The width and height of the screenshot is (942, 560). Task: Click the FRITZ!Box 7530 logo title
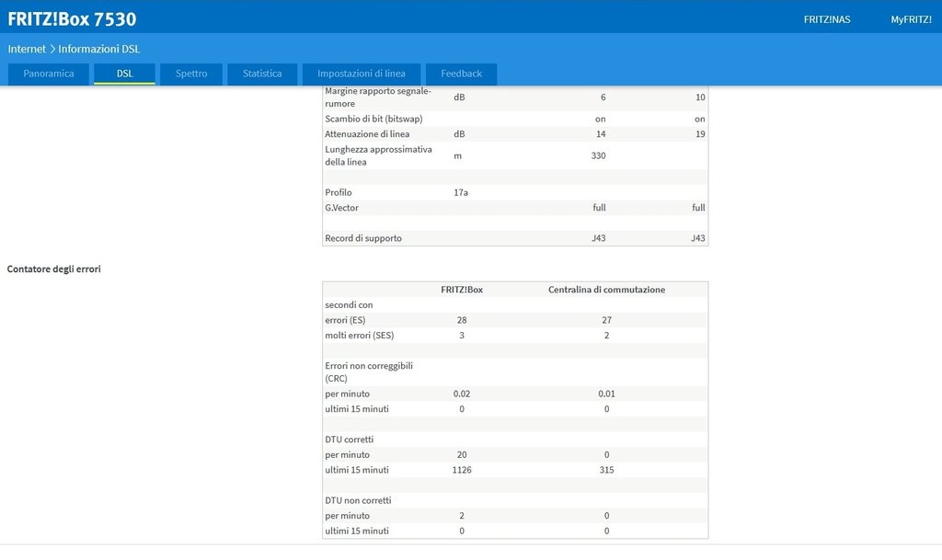[x=72, y=18]
